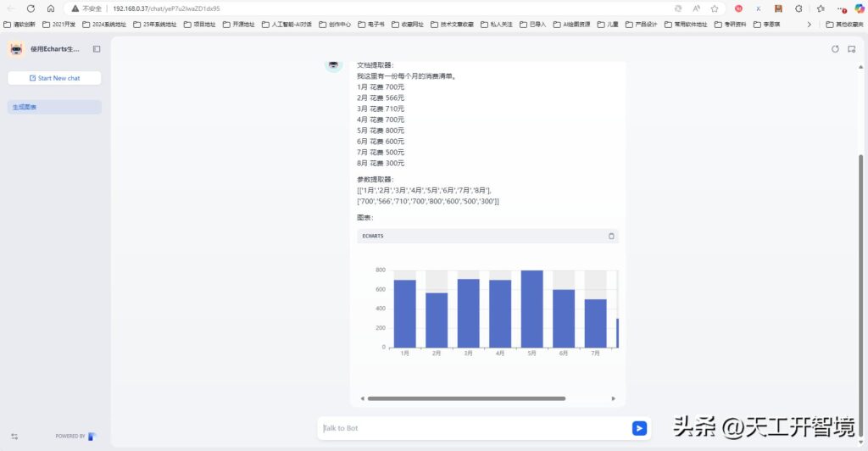Go to browser home page

pyautogui.click(x=51, y=8)
